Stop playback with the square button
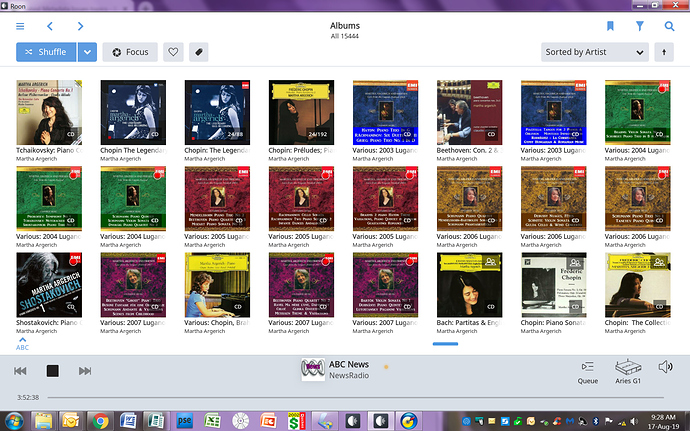Image resolution: width=690 pixels, height=431 pixels. [53, 371]
